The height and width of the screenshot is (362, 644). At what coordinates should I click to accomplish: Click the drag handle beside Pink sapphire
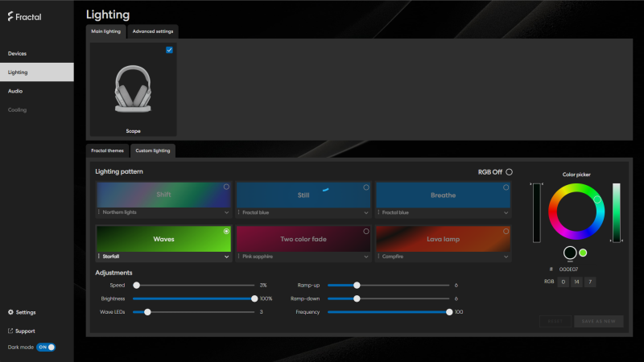click(238, 256)
